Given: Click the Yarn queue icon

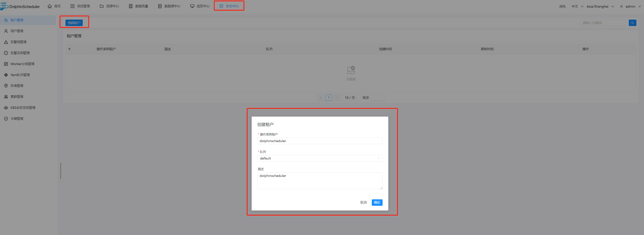Looking at the screenshot, I should [x=6, y=75].
